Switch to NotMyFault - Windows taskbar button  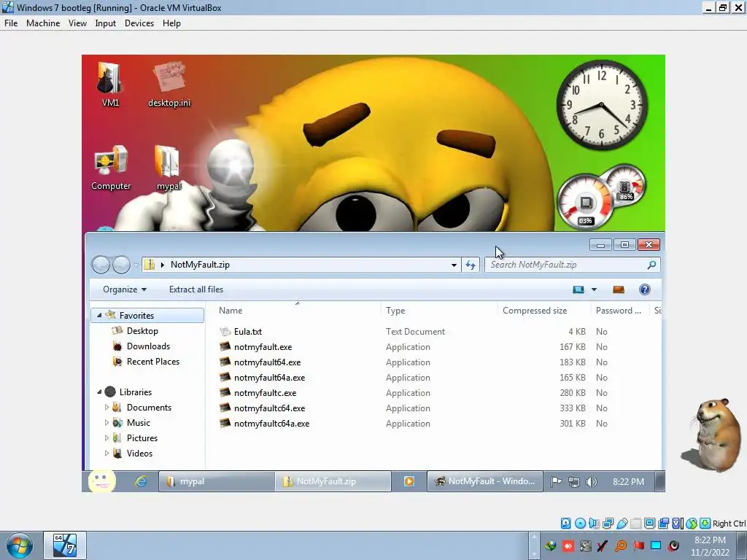[485, 481]
